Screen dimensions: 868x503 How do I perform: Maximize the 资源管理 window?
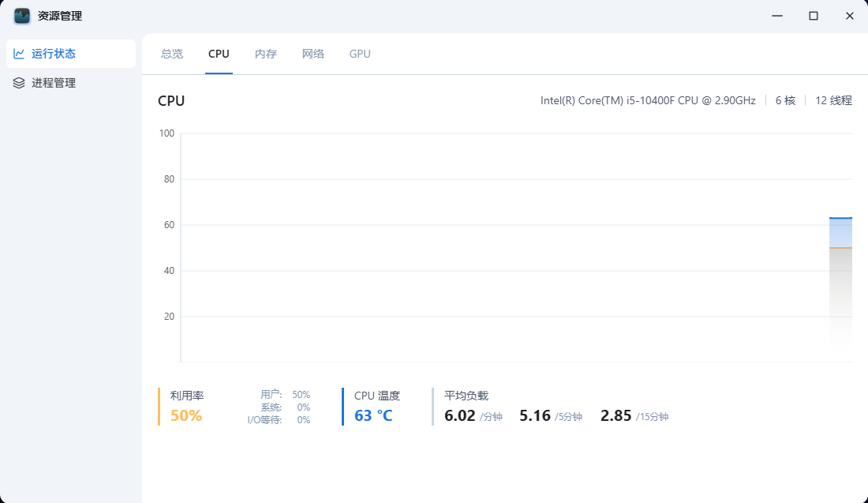[x=814, y=16]
